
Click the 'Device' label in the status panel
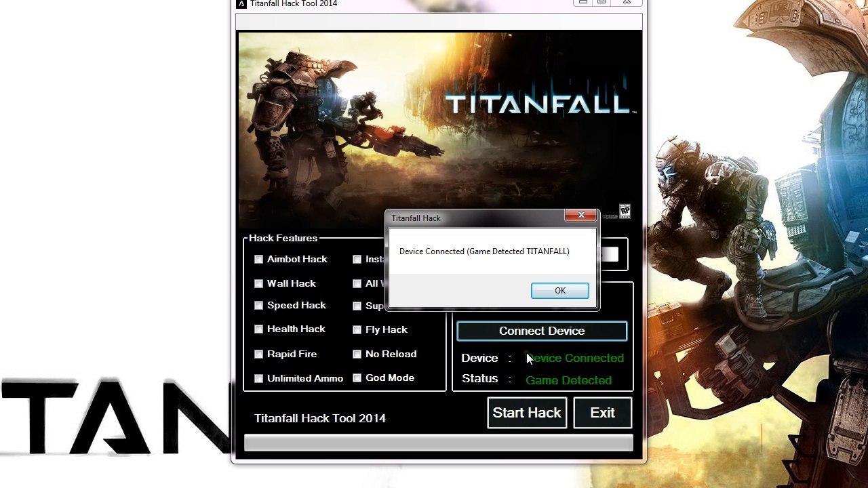479,358
